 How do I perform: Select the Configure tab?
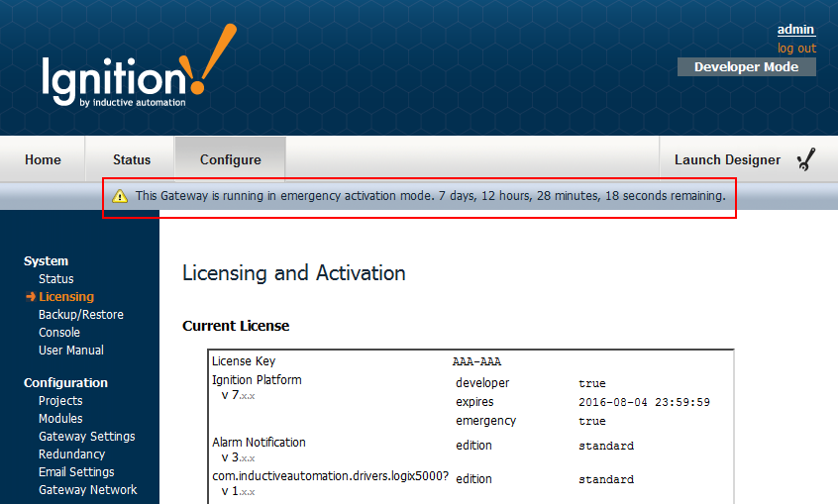tap(231, 159)
